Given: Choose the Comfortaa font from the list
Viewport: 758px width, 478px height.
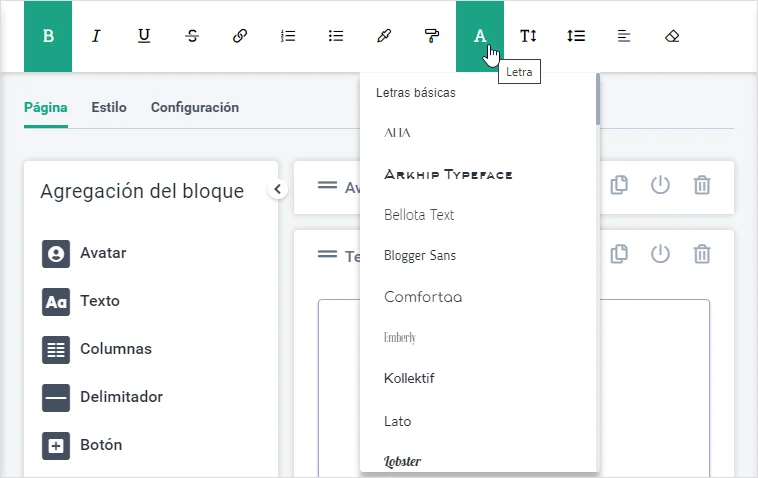Looking at the screenshot, I should point(423,297).
